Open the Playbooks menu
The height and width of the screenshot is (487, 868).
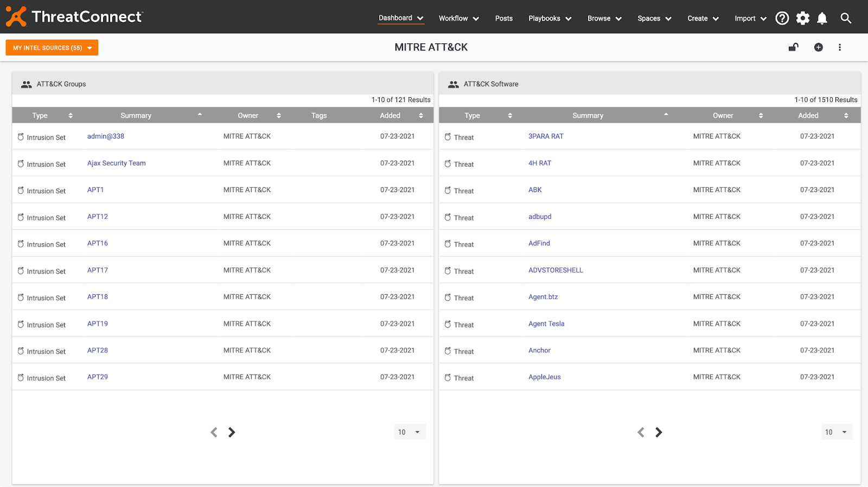click(x=550, y=18)
